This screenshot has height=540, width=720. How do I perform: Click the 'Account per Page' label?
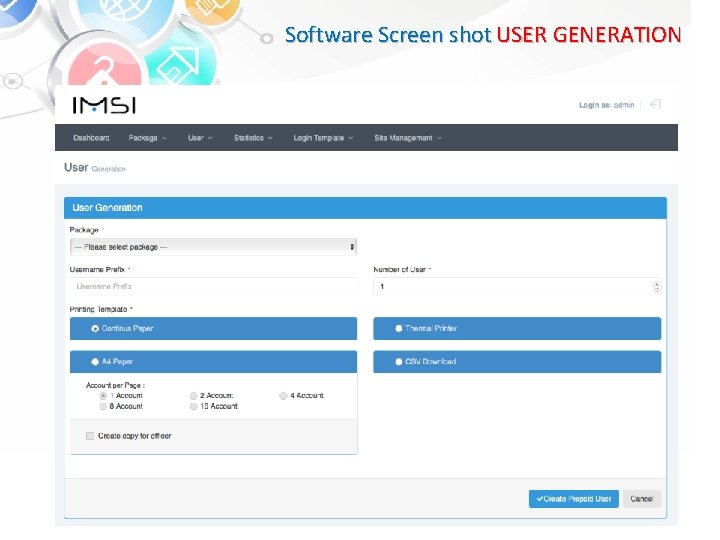tap(115, 385)
